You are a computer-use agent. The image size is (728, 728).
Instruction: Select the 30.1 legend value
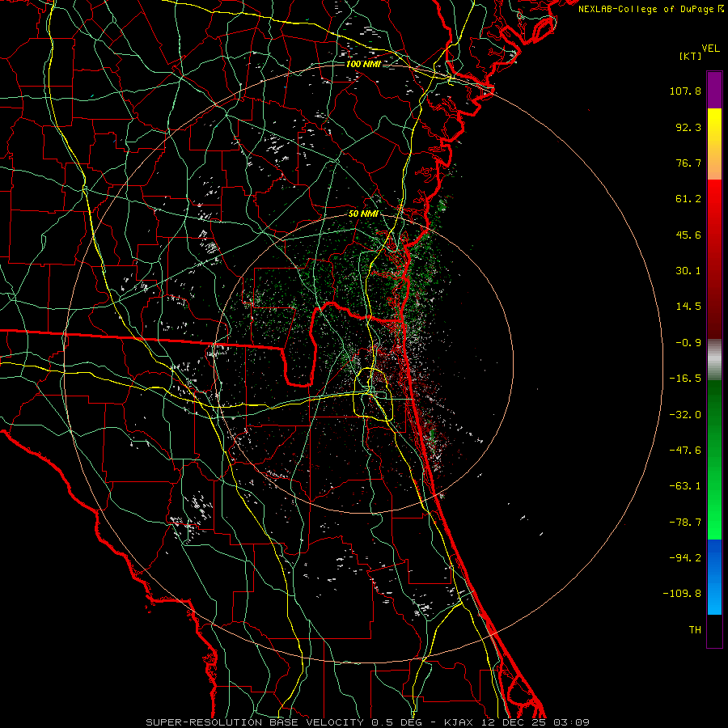point(688,271)
